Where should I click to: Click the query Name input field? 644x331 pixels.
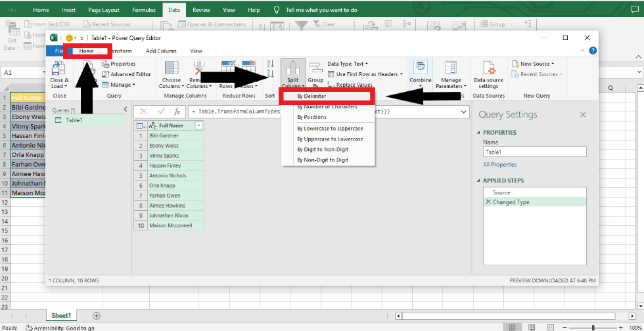pyautogui.click(x=534, y=152)
